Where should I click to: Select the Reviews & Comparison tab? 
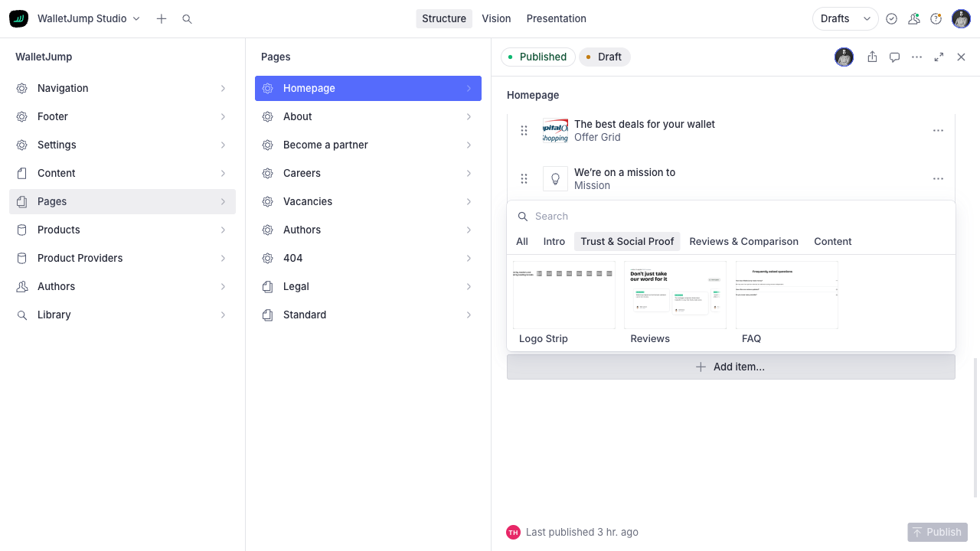[x=744, y=241]
